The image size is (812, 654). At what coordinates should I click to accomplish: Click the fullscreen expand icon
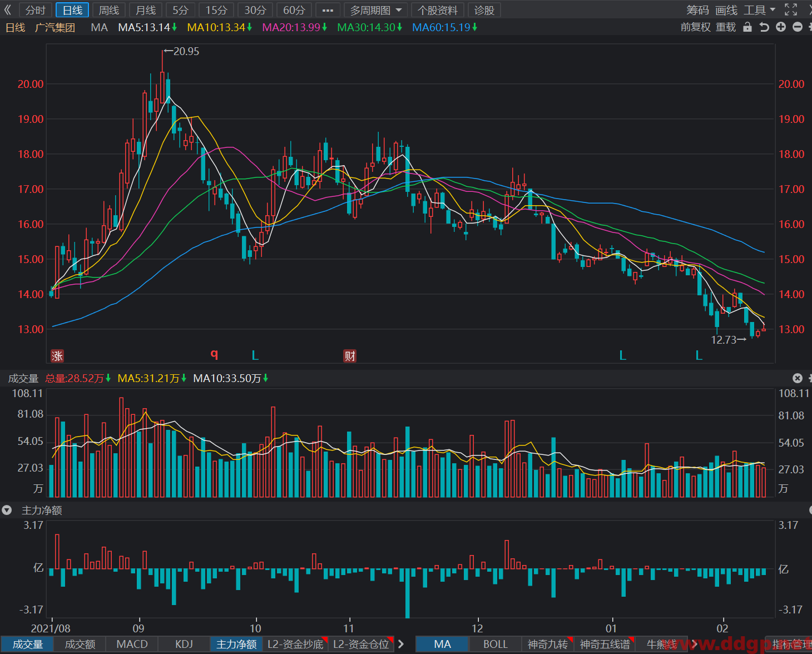pos(790,9)
